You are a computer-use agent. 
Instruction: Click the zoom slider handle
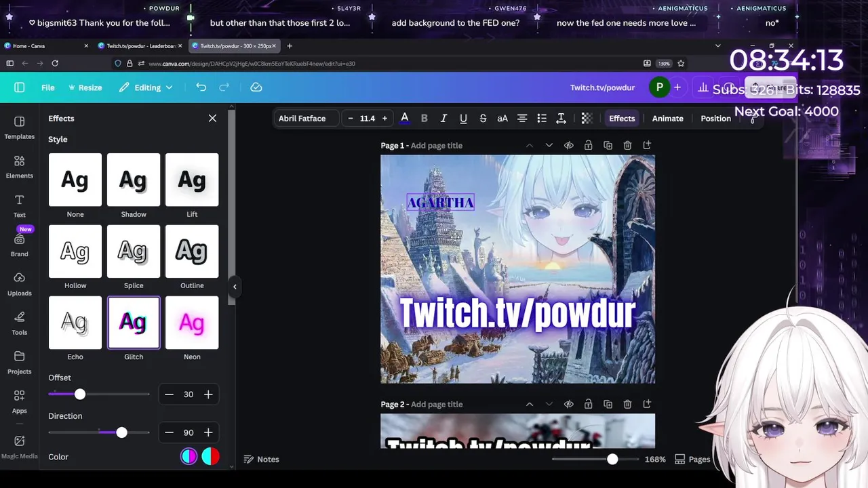pos(612,459)
